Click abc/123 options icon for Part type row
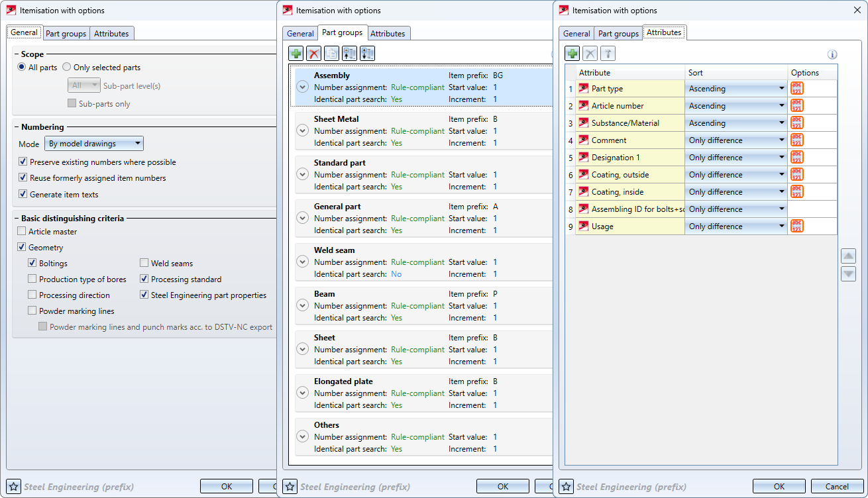 tap(796, 88)
